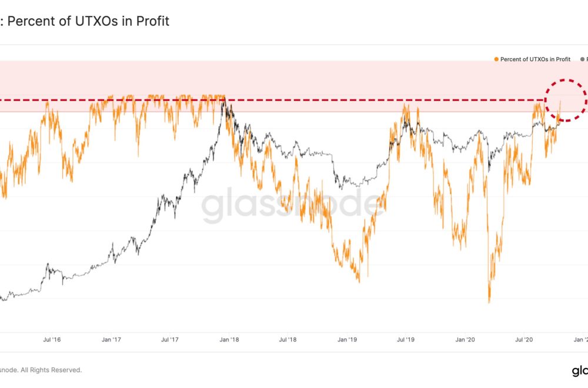The height and width of the screenshot is (388, 588).
Task: Click the 'All Rights Reserved' copyright text
Action: point(51,370)
